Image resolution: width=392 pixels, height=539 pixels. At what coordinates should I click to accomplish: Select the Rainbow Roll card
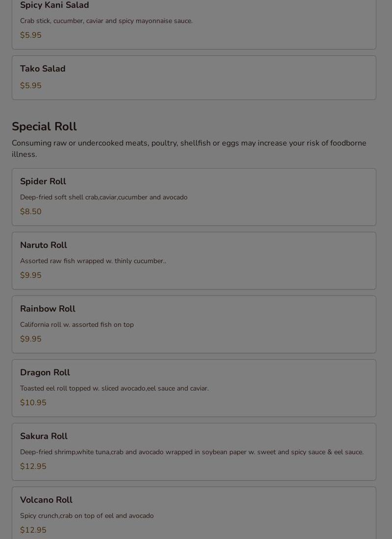194,324
